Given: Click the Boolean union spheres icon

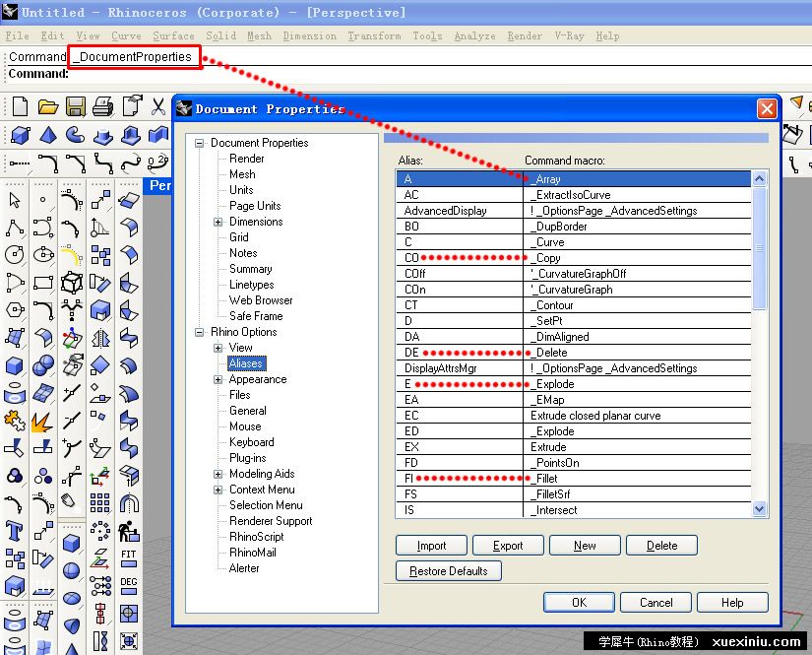Looking at the screenshot, I should pos(43,365).
